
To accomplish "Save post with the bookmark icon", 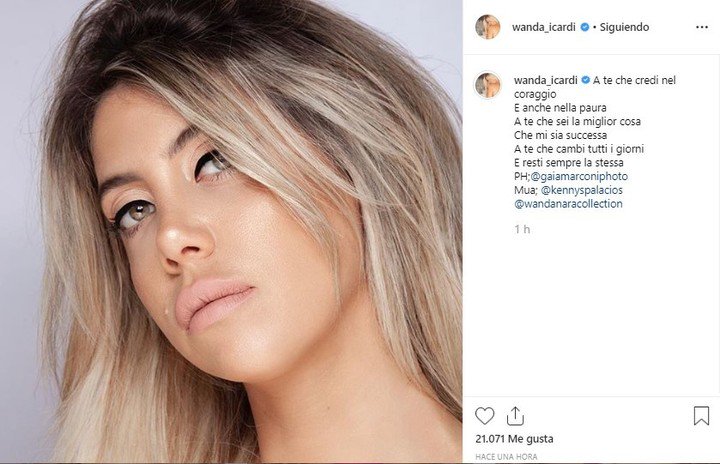I will point(701,415).
